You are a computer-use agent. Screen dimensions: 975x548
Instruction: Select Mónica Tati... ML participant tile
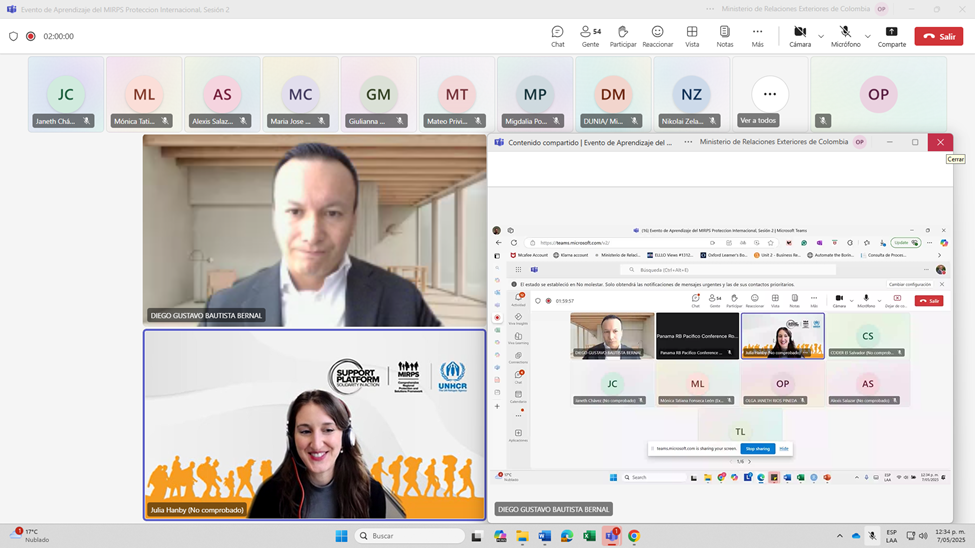pos(144,94)
